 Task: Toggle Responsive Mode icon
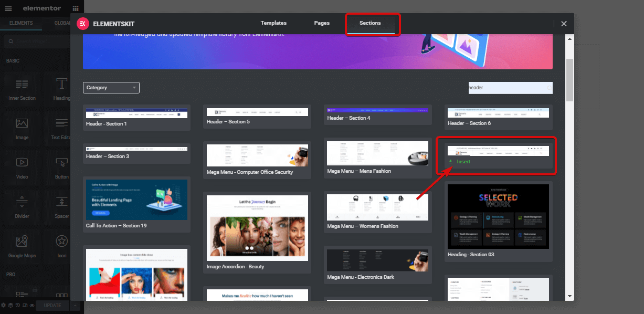(25, 305)
